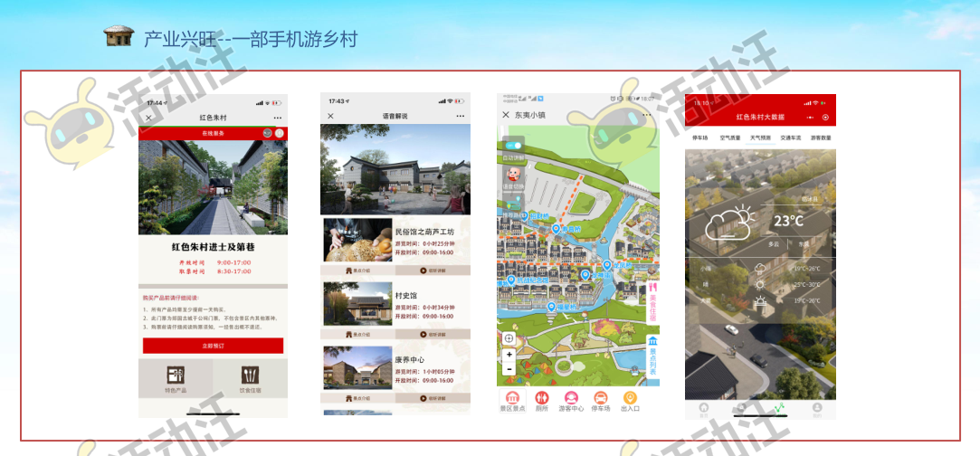Open the 村史馆 thumbnail image
This screenshot has width=980, height=456.
pyautogui.click(x=357, y=305)
